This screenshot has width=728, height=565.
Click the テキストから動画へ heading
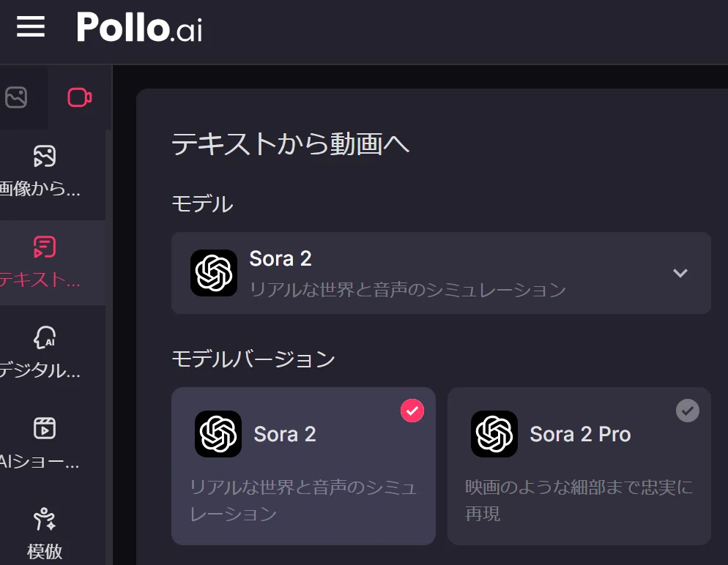coord(291,143)
